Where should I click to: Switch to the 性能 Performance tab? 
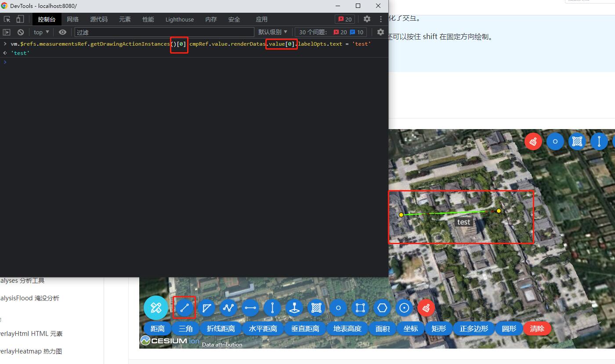pyautogui.click(x=148, y=19)
